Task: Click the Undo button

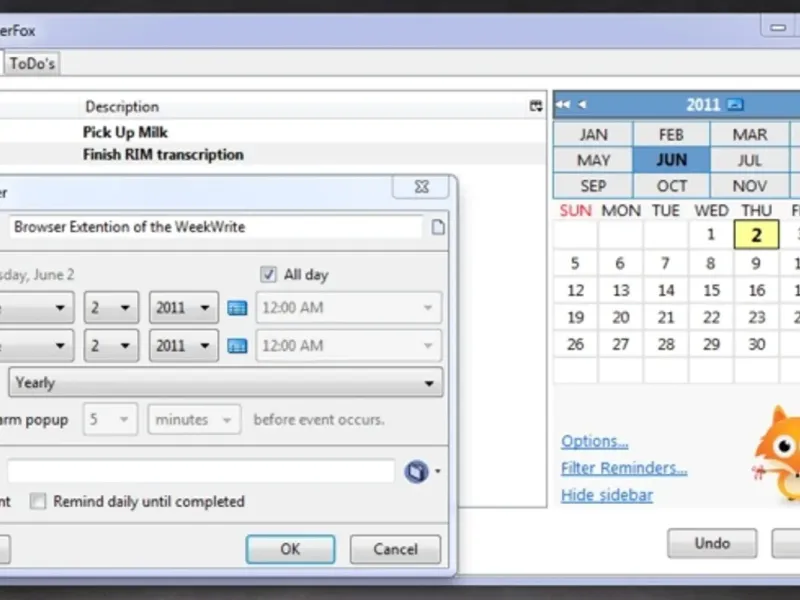Action: (x=712, y=543)
